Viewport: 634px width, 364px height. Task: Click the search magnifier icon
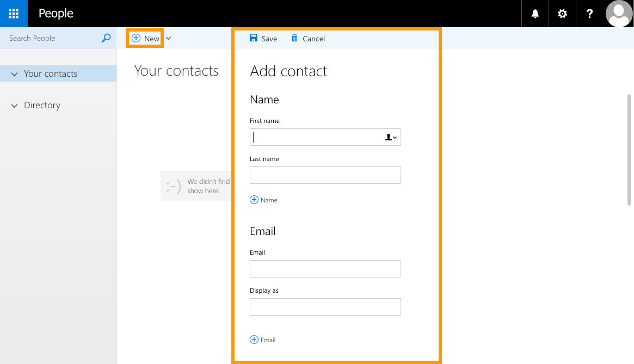click(106, 38)
